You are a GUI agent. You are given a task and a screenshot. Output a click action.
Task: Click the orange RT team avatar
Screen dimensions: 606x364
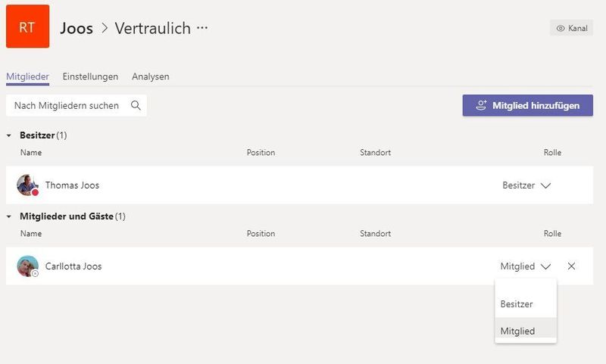click(x=27, y=26)
